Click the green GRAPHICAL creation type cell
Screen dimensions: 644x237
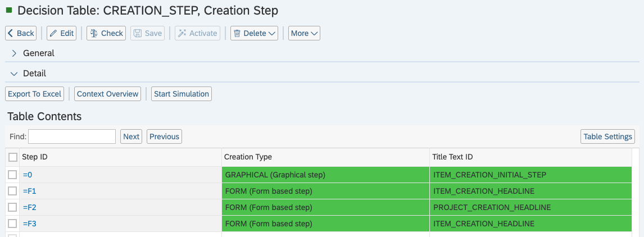pos(325,175)
